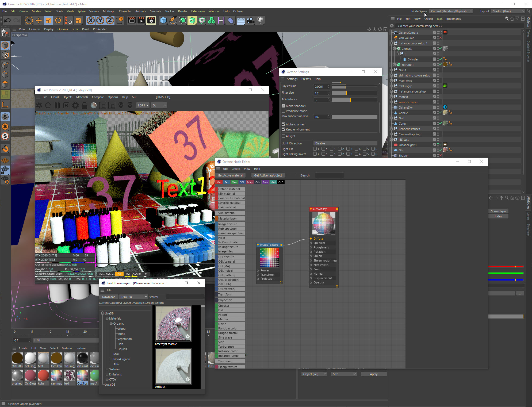Click the Rotate tool icon

58,21
